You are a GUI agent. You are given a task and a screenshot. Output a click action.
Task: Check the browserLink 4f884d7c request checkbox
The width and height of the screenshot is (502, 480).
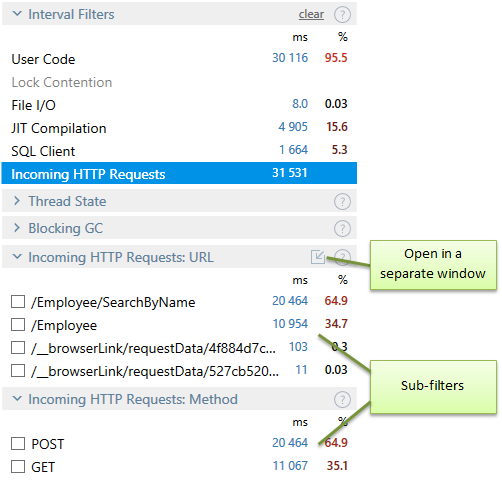18,348
